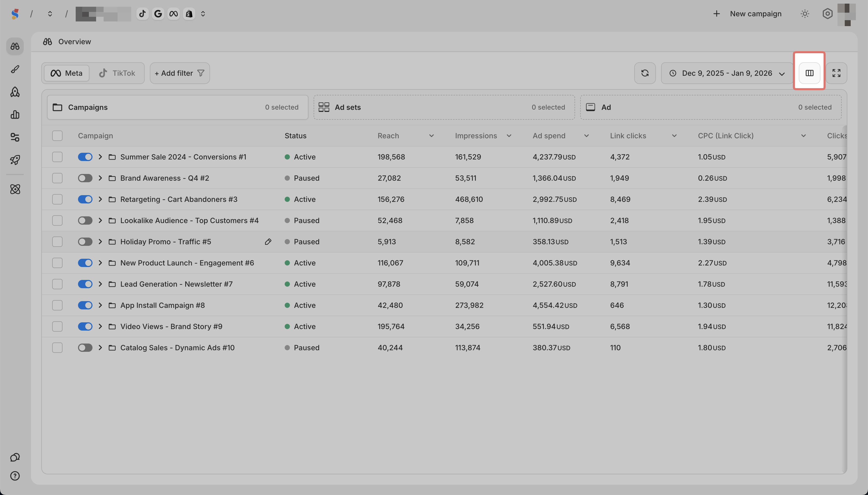Click the Add filter button

click(x=179, y=73)
